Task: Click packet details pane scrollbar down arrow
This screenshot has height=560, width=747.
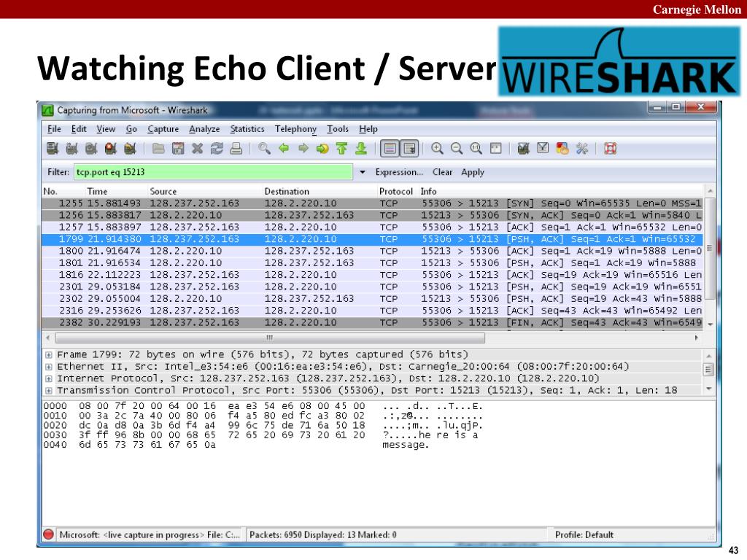Action: tap(709, 389)
